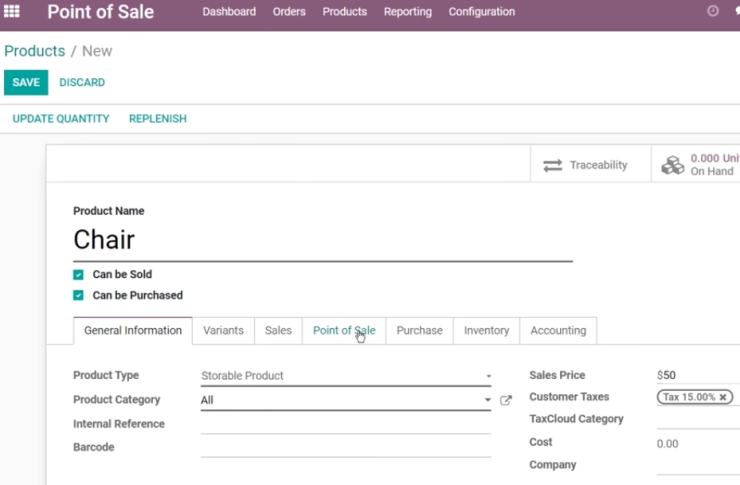Click the Sales Price label
The width and height of the screenshot is (740, 485).
[557, 375]
